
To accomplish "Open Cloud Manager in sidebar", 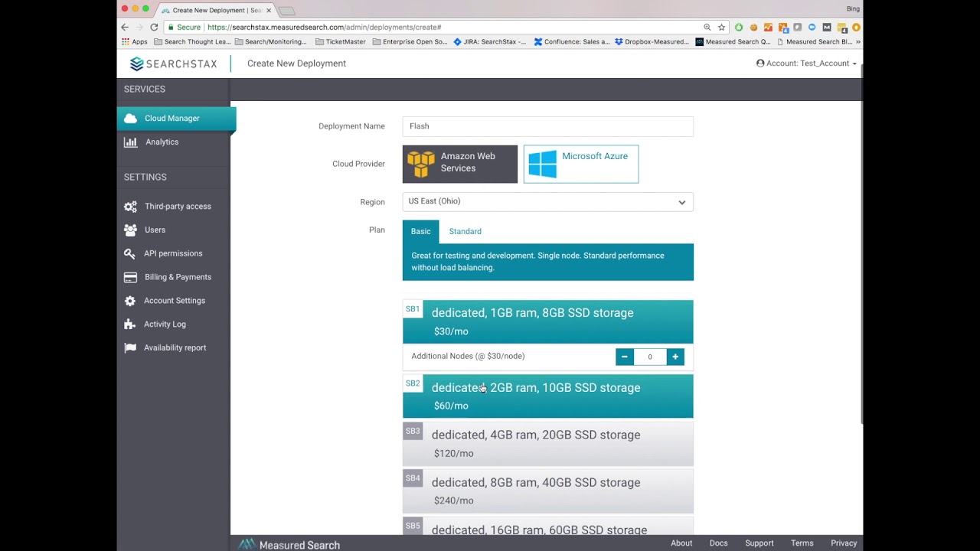I will (x=171, y=119).
